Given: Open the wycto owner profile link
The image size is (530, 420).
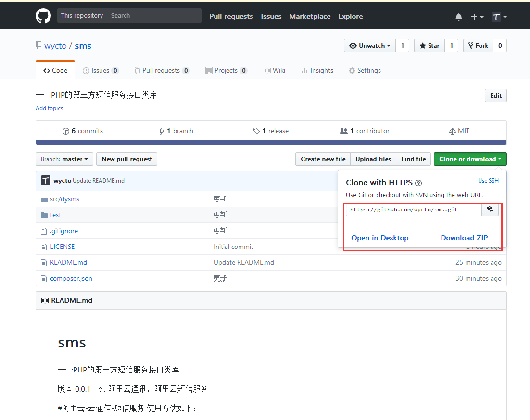Looking at the screenshot, I should [x=55, y=46].
